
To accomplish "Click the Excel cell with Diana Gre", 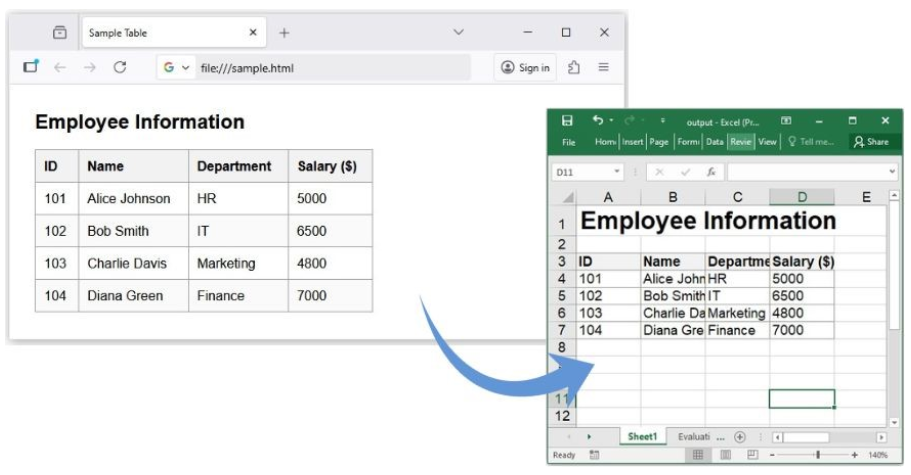I will (673, 330).
